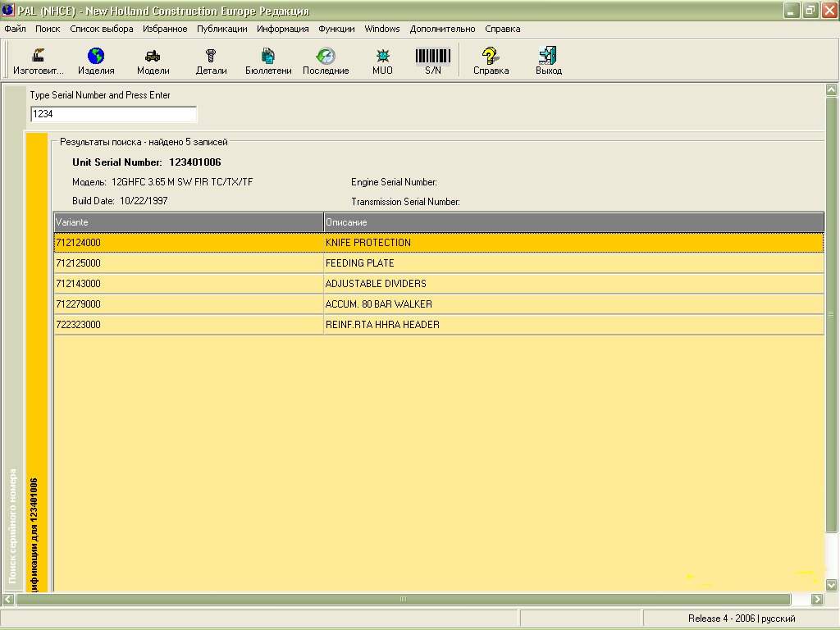Open the Публикации menu
The image size is (840, 630).
[221, 29]
